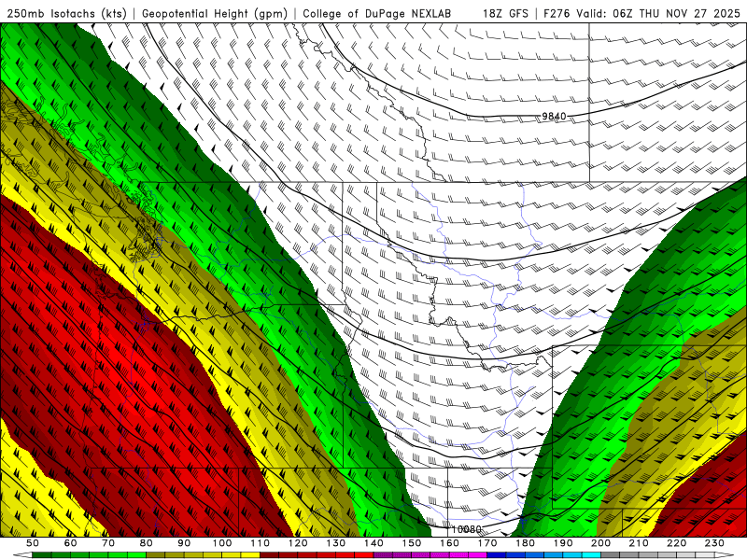This screenshot has height=560, width=747.
Task: Click the 100 label on the color scale
Action: 222,543
